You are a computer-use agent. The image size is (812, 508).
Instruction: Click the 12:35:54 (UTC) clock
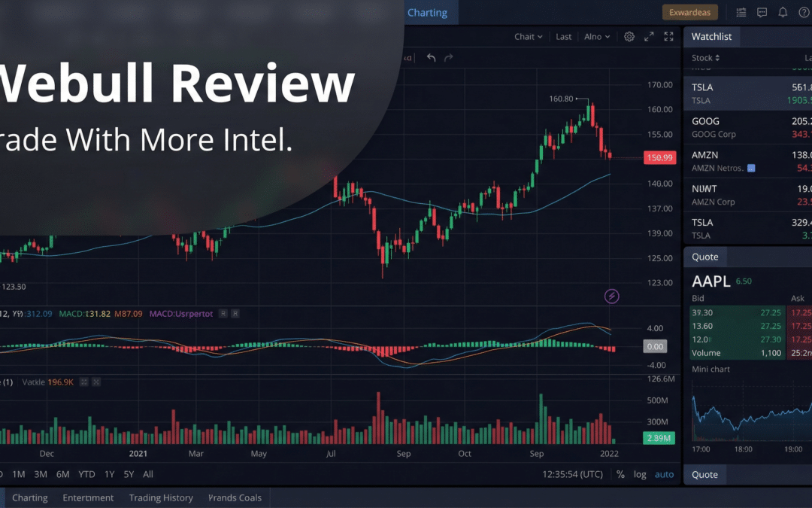[572, 474]
